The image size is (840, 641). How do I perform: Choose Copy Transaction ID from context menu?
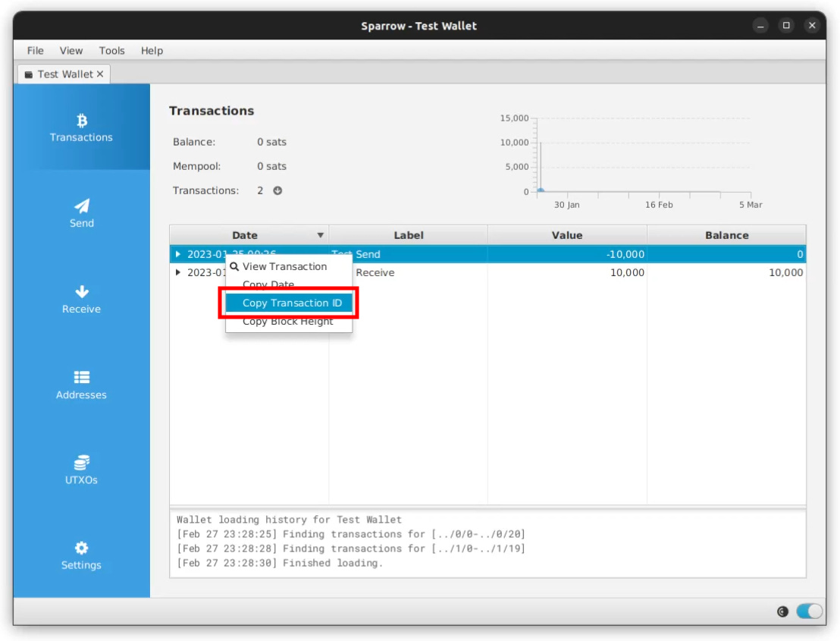(x=289, y=303)
